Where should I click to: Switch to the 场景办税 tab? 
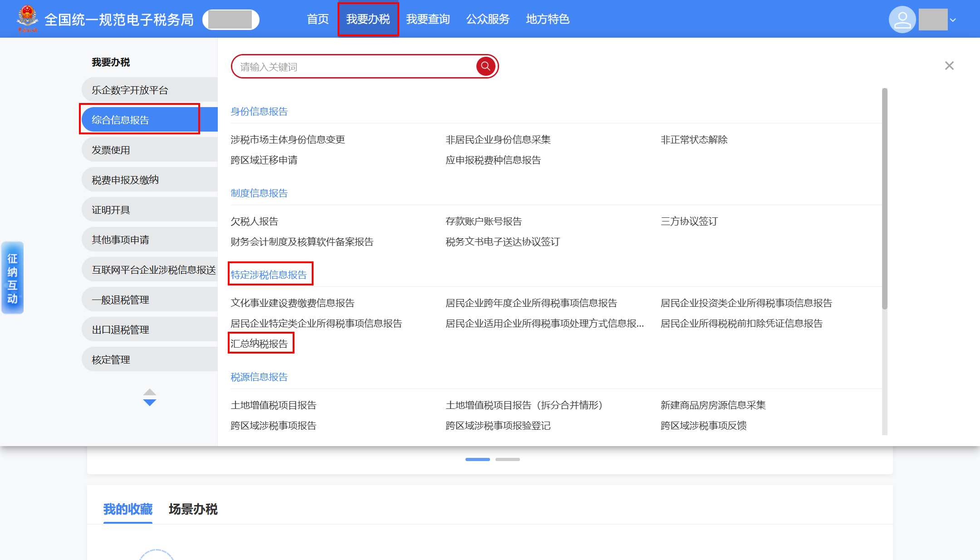pos(193,509)
